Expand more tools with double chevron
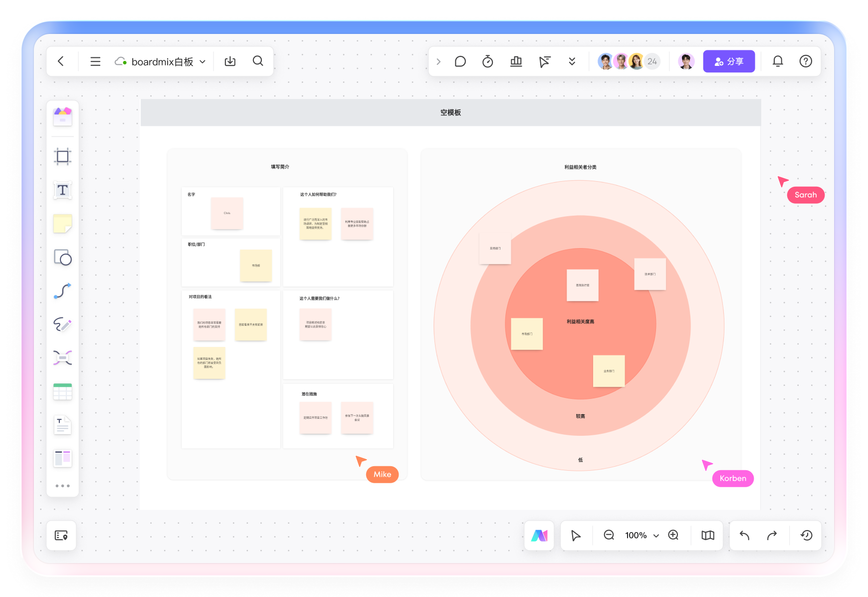This screenshot has width=868, height=597. [x=572, y=61]
